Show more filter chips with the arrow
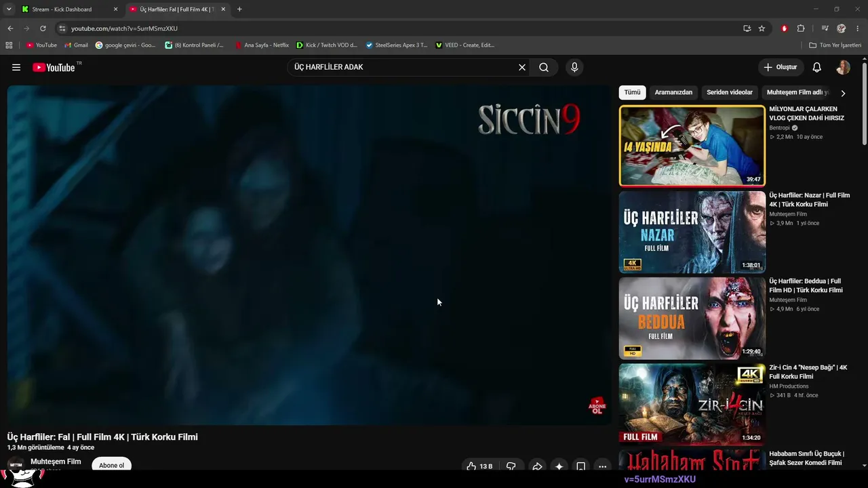This screenshot has height=488, width=868. [x=843, y=93]
